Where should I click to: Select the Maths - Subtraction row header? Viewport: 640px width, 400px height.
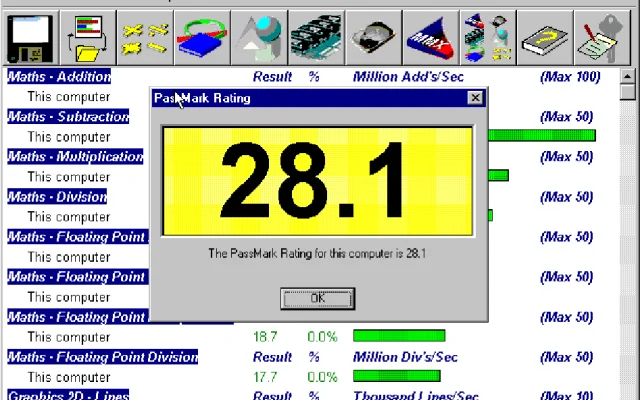pyautogui.click(x=68, y=117)
